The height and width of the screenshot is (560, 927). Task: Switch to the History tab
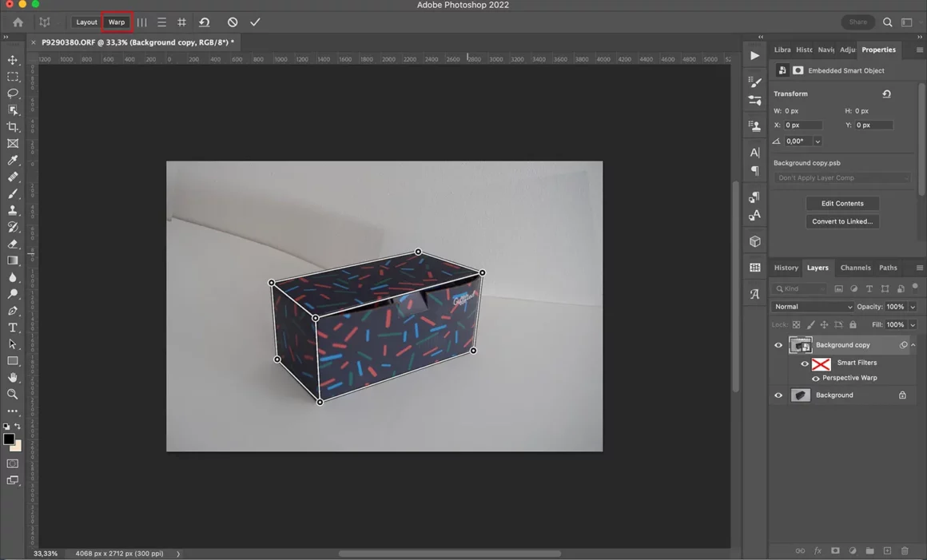786,268
